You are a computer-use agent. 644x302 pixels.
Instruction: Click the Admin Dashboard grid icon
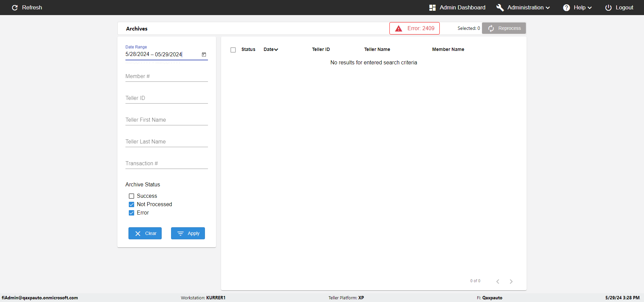(432, 7)
